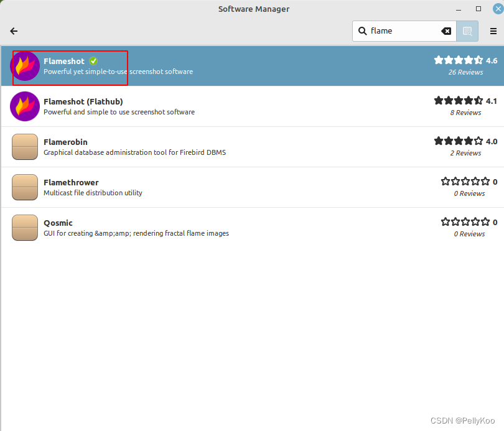504x431 pixels.
Task: Select the Flamerobin title
Action: [65, 142]
